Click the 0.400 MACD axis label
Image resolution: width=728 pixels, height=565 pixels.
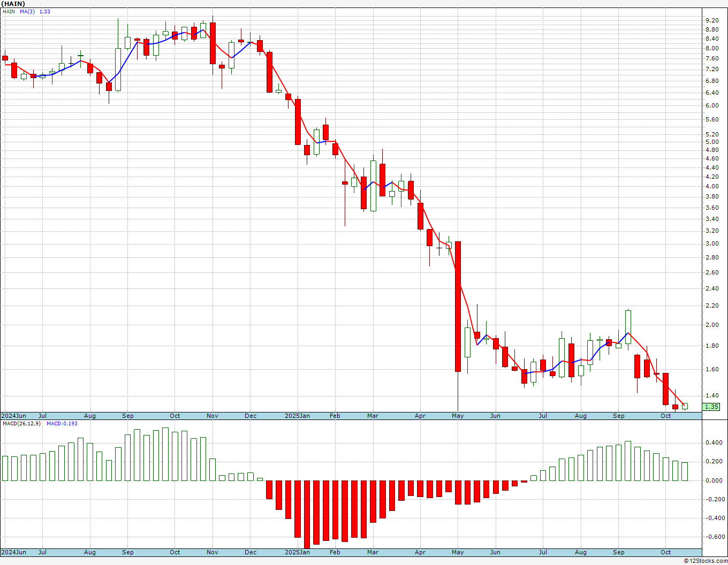tap(714, 442)
